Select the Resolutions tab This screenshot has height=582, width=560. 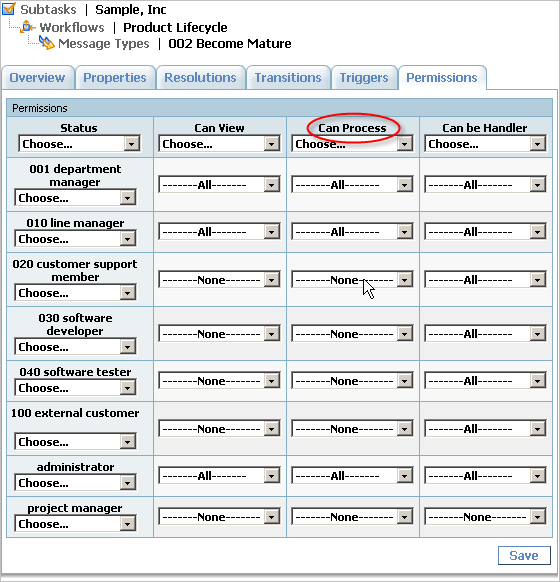point(200,78)
